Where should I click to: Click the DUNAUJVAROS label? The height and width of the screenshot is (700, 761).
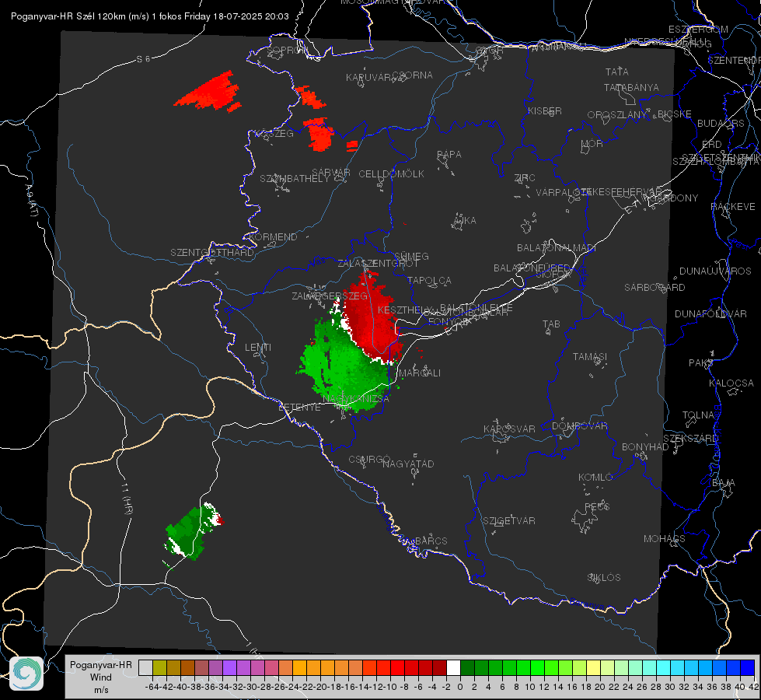[715, 271]
